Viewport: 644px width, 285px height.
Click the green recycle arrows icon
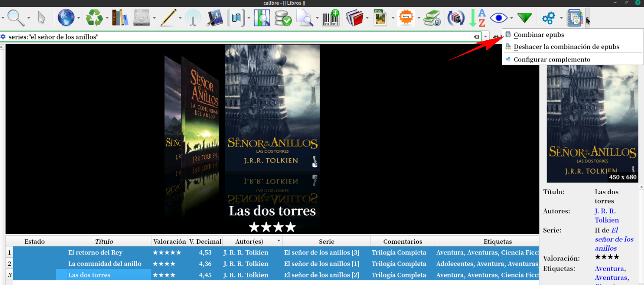click(x=94, y=18)
